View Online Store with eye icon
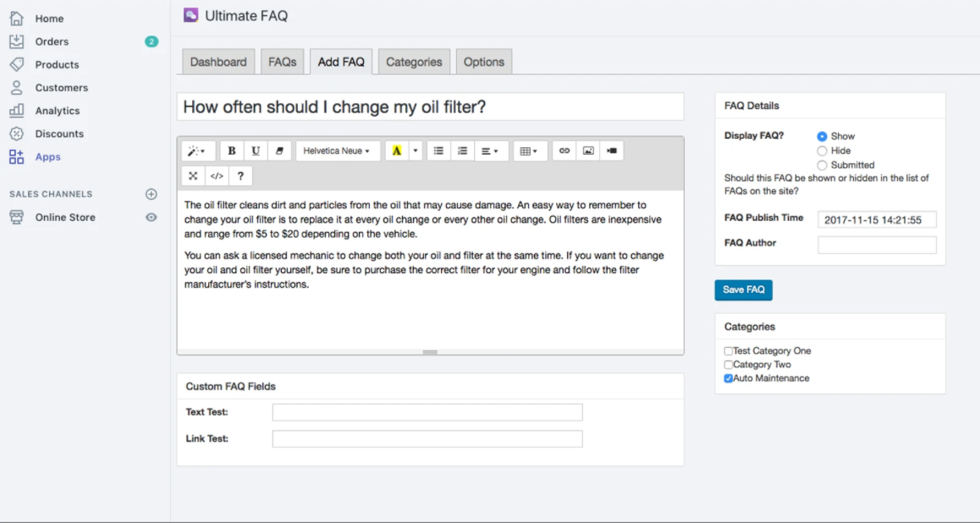This screenshot has height=523, width=980. click(x=151, y=217)
